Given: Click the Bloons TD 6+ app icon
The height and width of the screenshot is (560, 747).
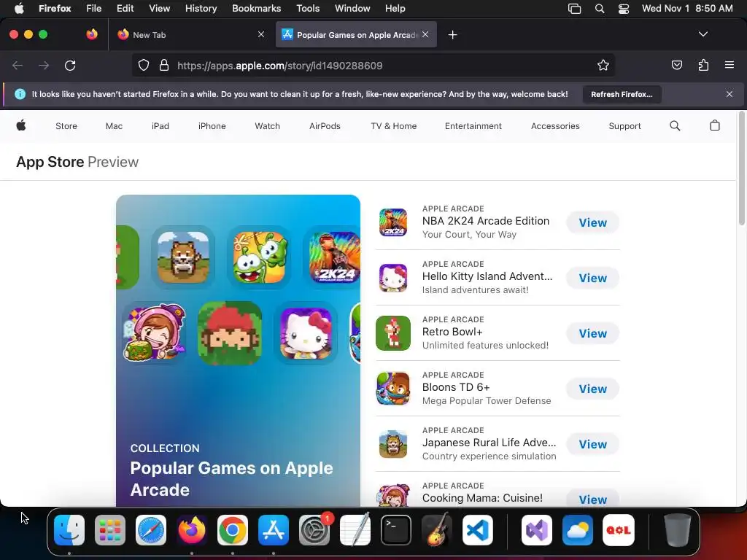Looking at the screenshot, I should tap(393, 389).
